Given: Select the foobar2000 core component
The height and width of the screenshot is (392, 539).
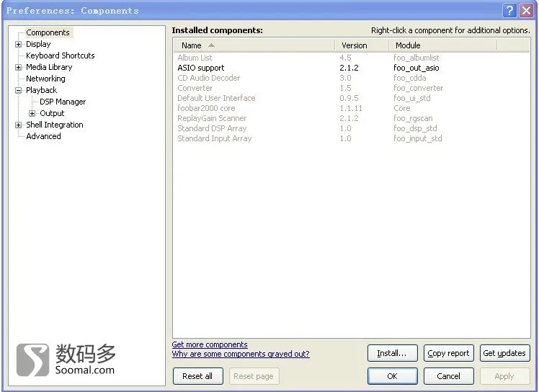Looking at the screenshot, I should pyautogui.click(x=352, y=108).
